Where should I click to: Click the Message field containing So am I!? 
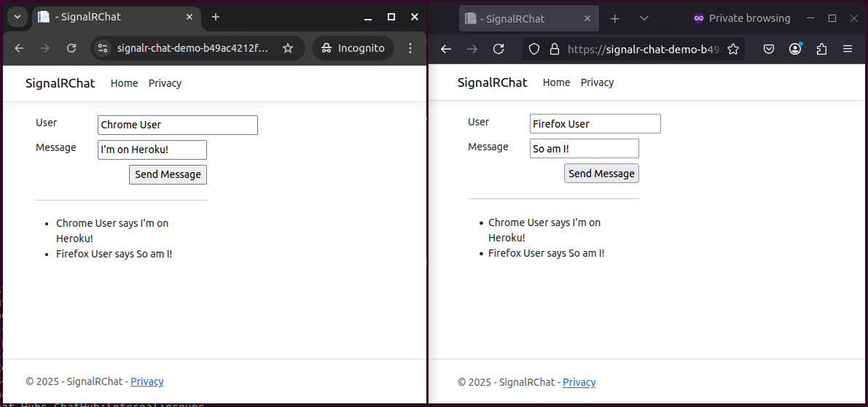click(x=584, y=148)
